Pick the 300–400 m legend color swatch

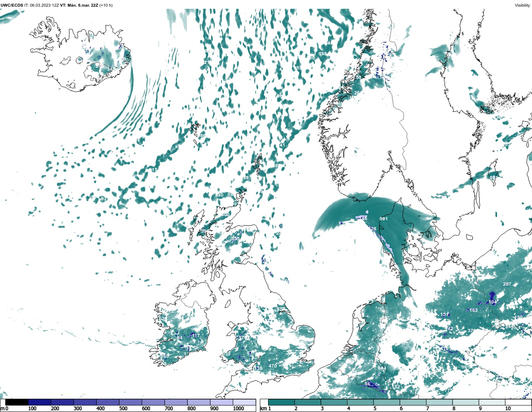85,402
